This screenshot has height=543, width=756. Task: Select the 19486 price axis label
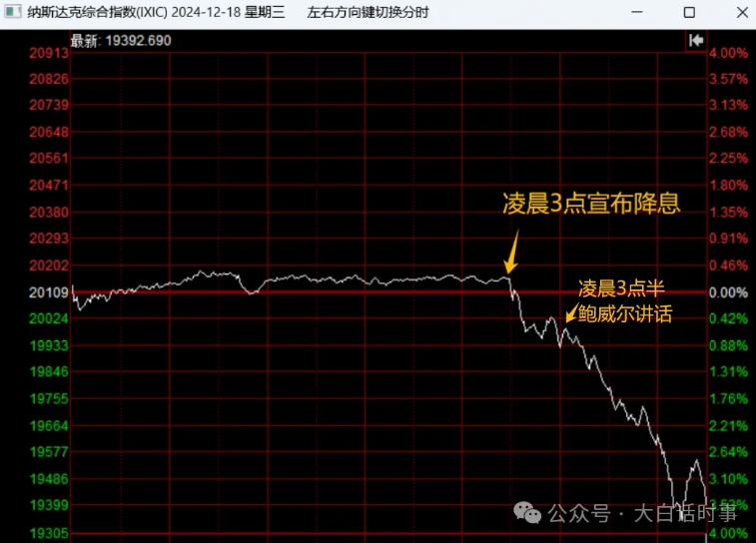(49, 479)
